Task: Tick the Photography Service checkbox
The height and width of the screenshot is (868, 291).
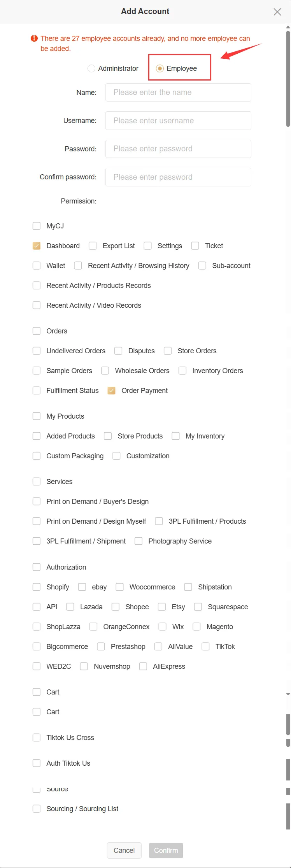Action: pyautogui.click(x=138, y=541)
